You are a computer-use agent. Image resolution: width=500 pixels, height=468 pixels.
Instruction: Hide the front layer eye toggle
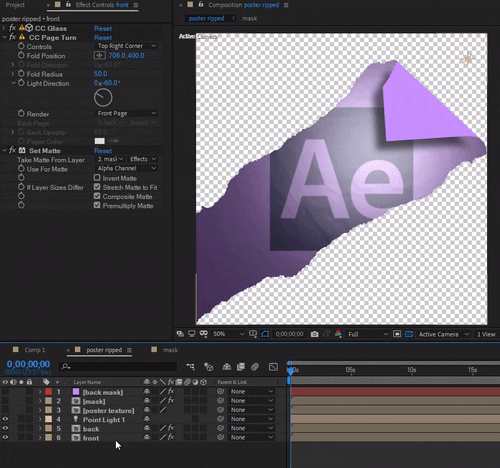coord(5,437)
